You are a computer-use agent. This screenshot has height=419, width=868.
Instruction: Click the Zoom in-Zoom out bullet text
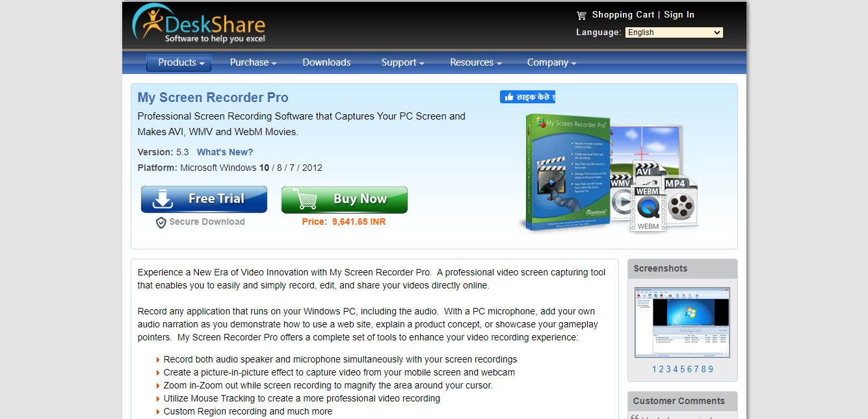328,385
